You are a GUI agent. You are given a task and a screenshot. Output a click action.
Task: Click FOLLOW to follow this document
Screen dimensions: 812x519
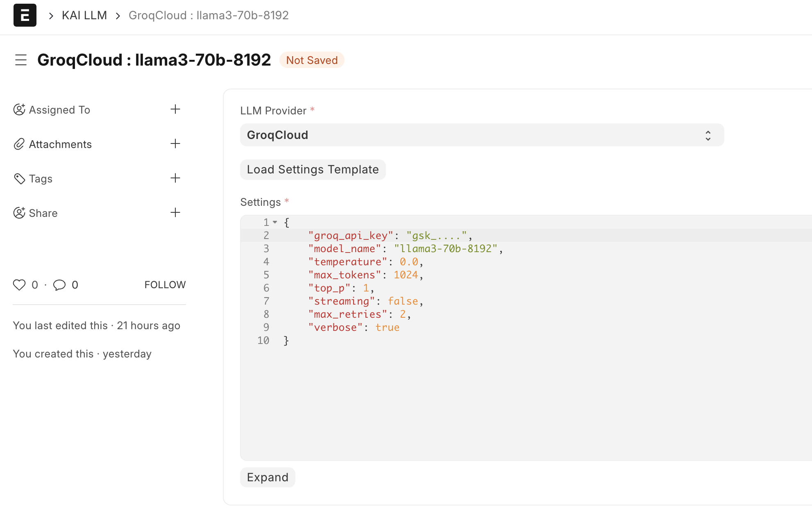(x=165, y=285)
